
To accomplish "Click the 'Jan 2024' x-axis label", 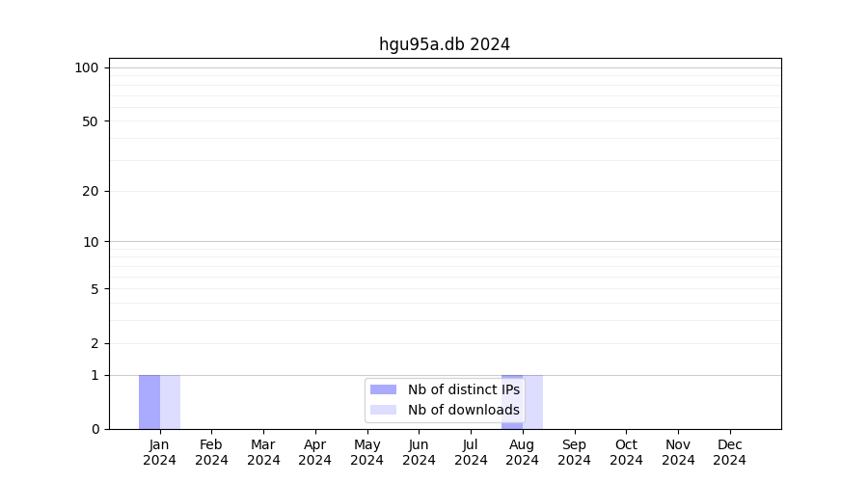I will (160, 452).
